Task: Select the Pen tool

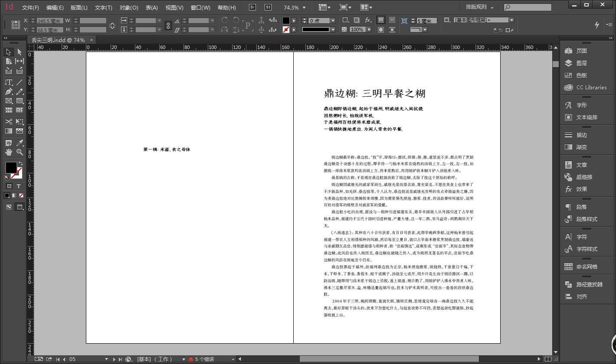Action: pos(9,91)
